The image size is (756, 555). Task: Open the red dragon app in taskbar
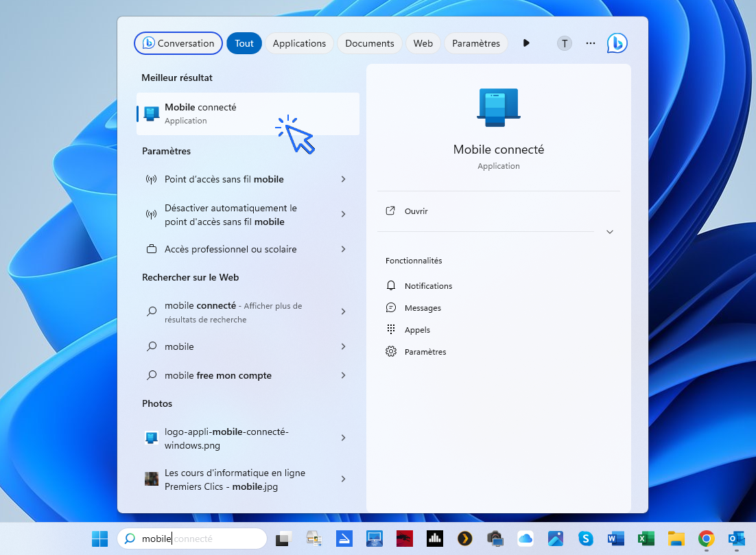click(x=405, y=539)
